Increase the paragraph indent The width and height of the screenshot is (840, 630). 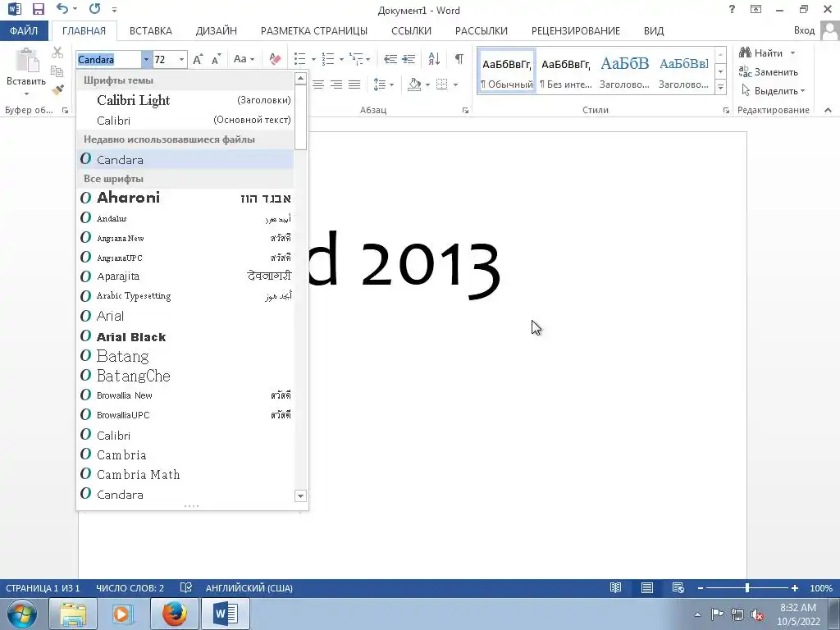click(x=409, y=59)
